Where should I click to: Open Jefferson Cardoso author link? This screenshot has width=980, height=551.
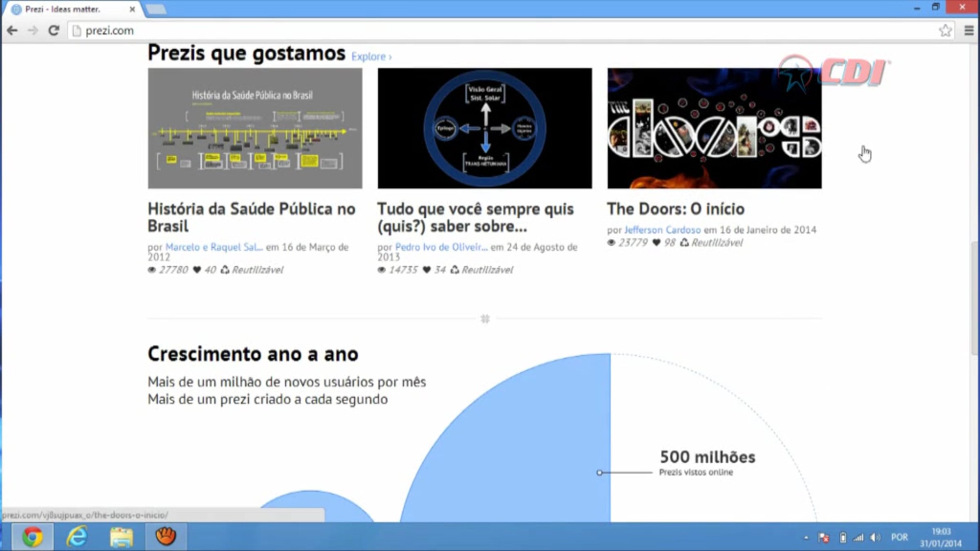click(x=662, y=230)
